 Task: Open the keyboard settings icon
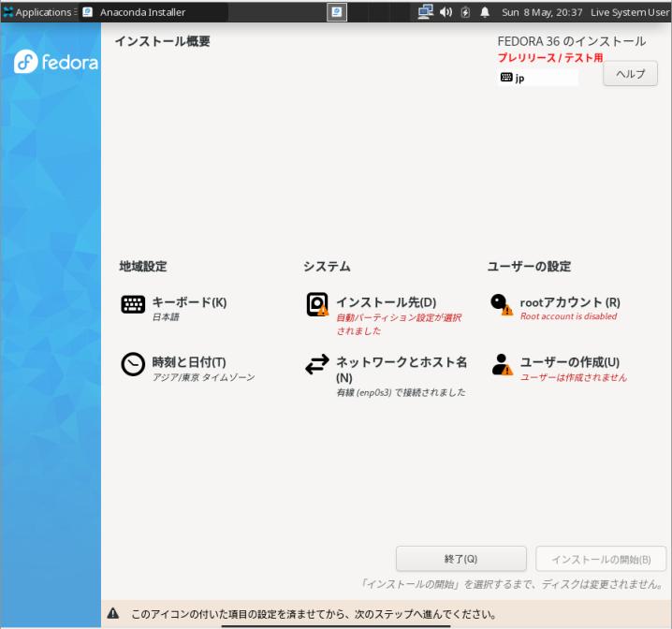[133, 304]
